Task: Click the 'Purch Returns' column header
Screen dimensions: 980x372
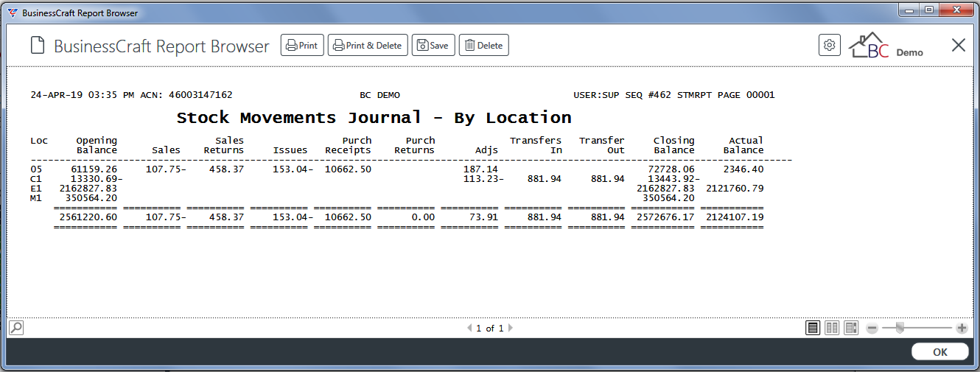Action: pos(415,145)
